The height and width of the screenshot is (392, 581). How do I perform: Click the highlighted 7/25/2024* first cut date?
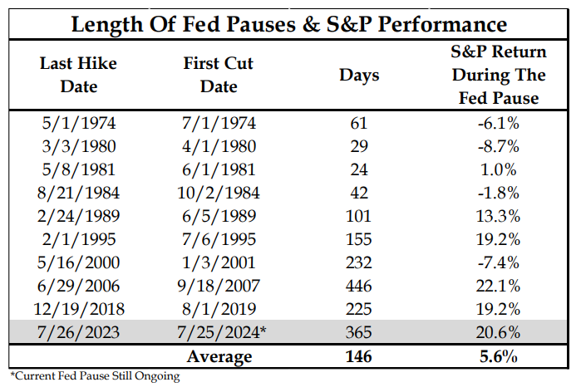[x=219, y=333]
